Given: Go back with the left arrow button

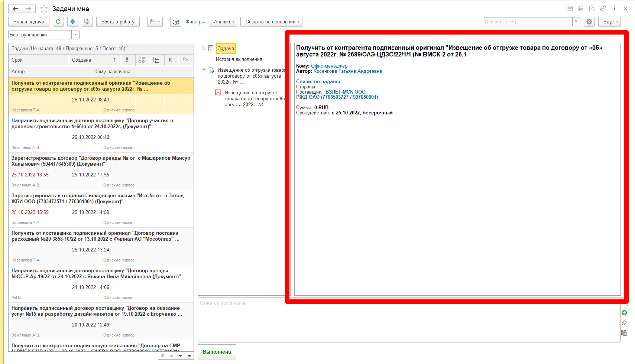Looking at the screenshot, I should tap(15, 9).
